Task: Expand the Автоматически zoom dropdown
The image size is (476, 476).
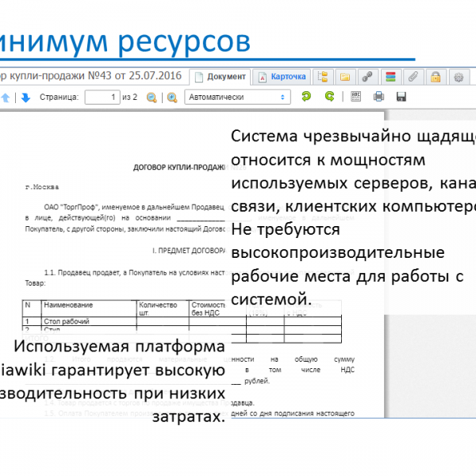Action: (238, 98)
